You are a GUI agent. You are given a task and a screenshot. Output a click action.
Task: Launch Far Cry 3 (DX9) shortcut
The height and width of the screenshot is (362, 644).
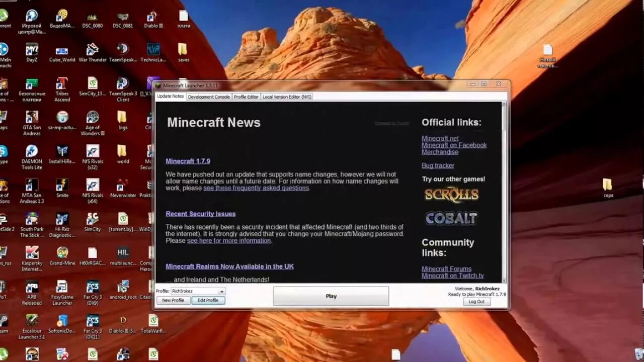93,293
